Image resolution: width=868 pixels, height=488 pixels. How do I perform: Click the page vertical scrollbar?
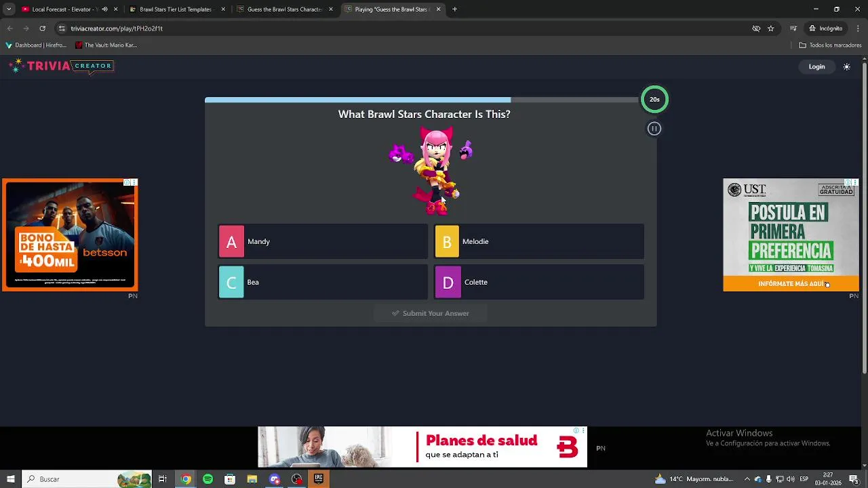(864, 217)
